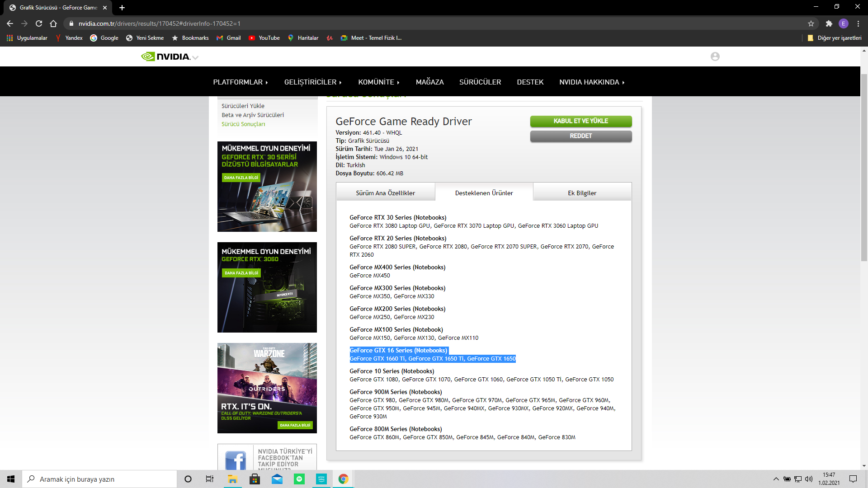Open the MAĞAZA menu item
Image resolution: width=868 pixels, height=488 pixels.
click(429, 82)
